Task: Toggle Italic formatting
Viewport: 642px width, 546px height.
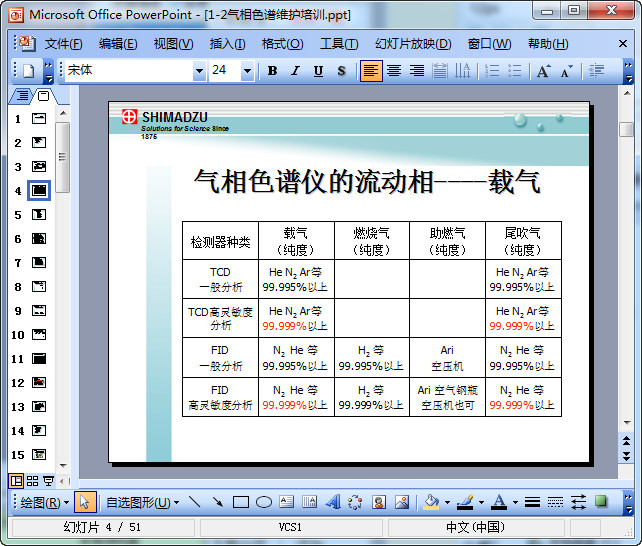Action: pos(295,71)
